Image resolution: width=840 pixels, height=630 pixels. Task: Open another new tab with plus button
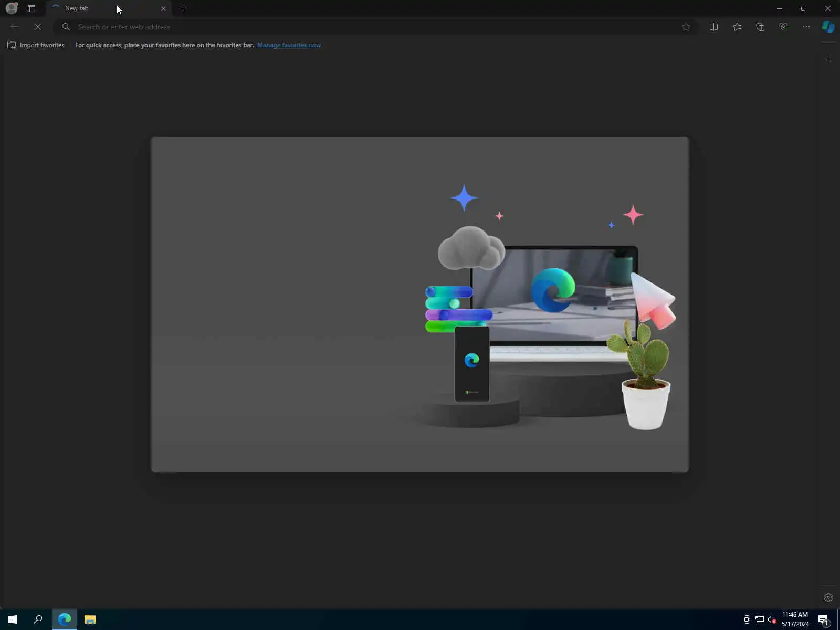point(183,8)
